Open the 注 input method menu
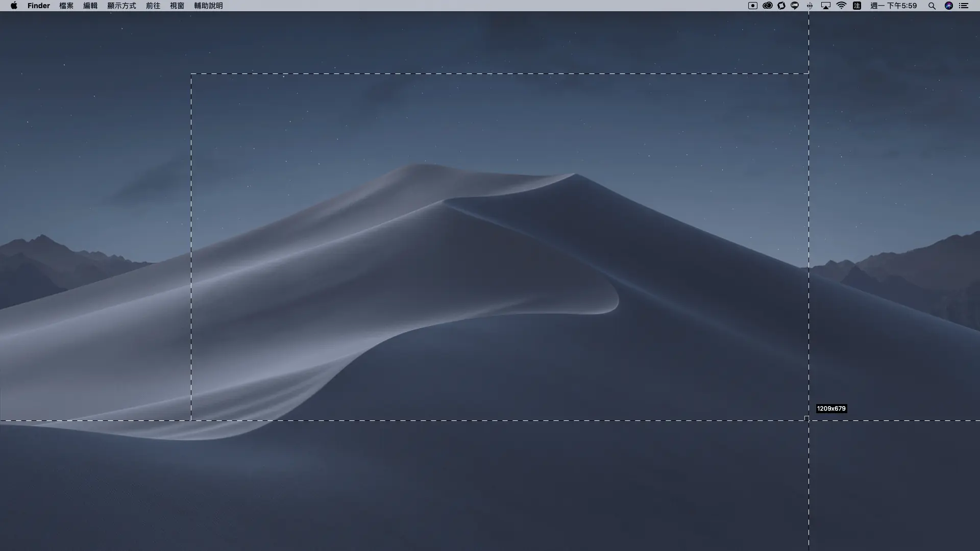 click(x=857, y=6)
